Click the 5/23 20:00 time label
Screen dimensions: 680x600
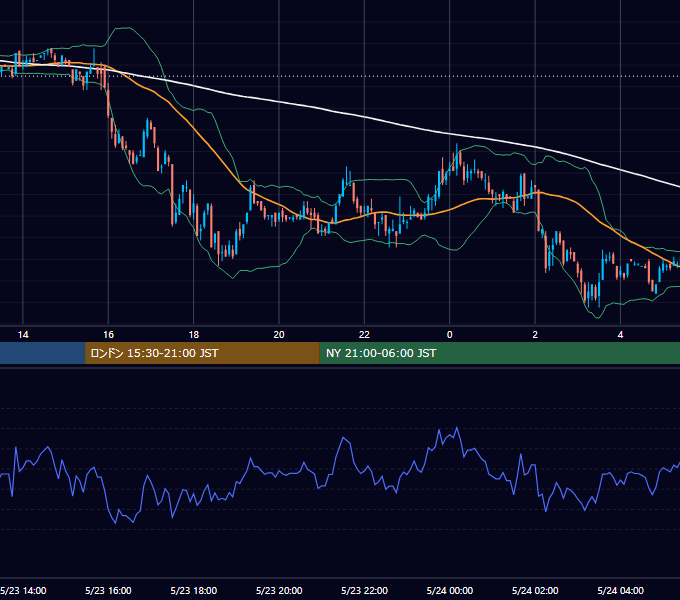point(279,590)
